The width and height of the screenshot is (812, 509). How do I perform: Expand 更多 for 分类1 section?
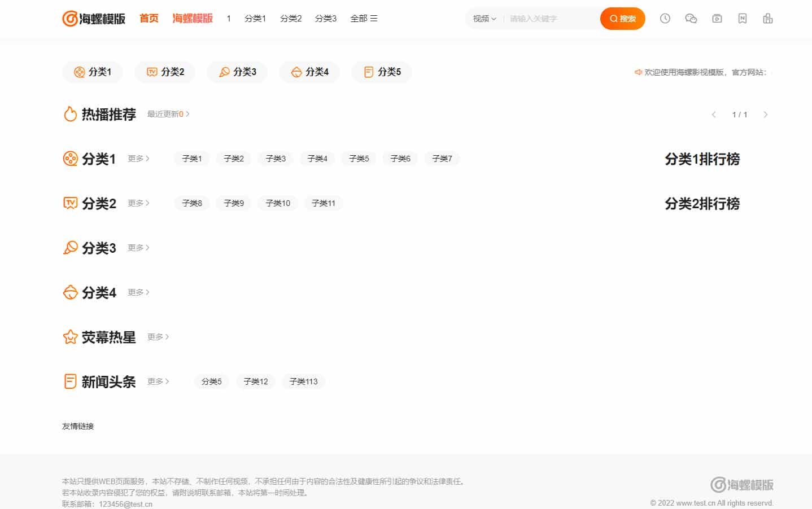[138, 159]
